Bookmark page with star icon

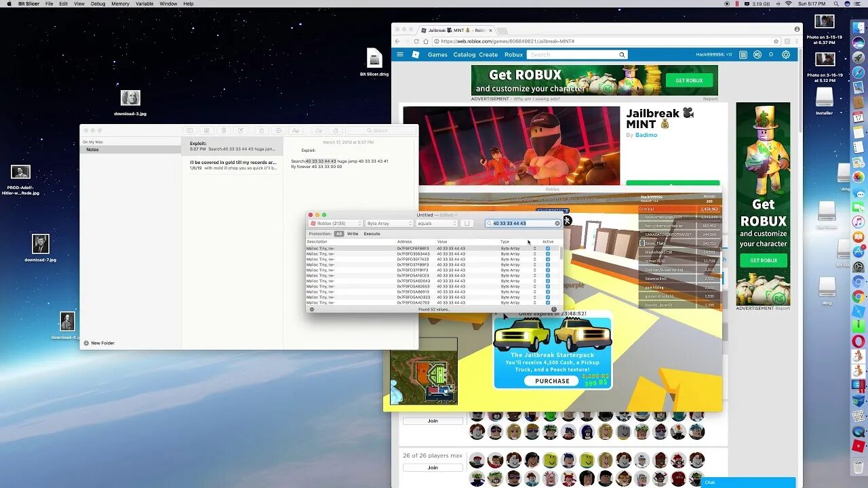click(x=776, y=41)
